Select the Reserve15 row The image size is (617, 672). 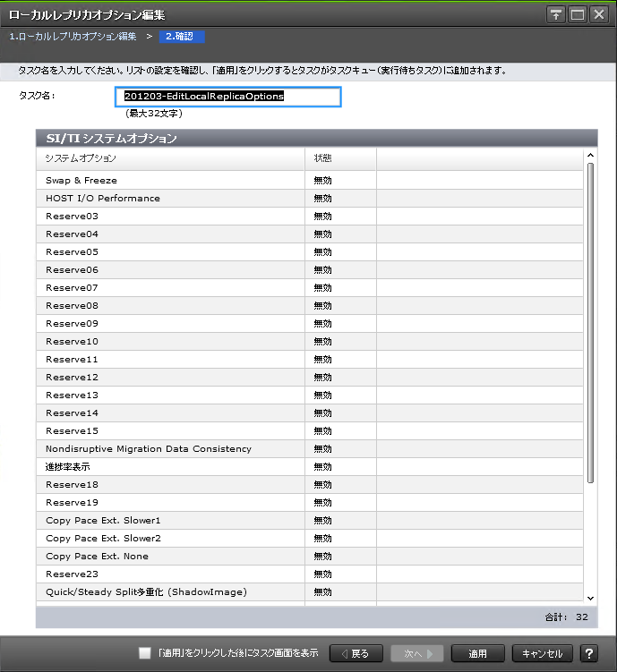click(310, 431)
